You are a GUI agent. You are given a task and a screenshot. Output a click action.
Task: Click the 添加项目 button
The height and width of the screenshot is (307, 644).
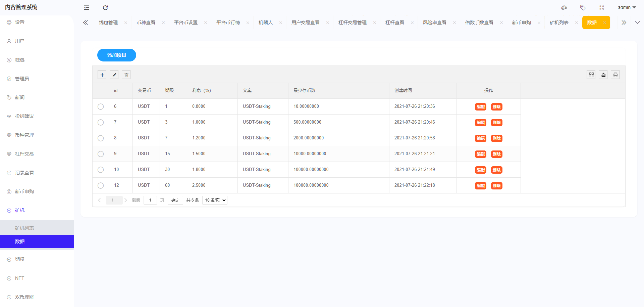[x=116, y=55]
